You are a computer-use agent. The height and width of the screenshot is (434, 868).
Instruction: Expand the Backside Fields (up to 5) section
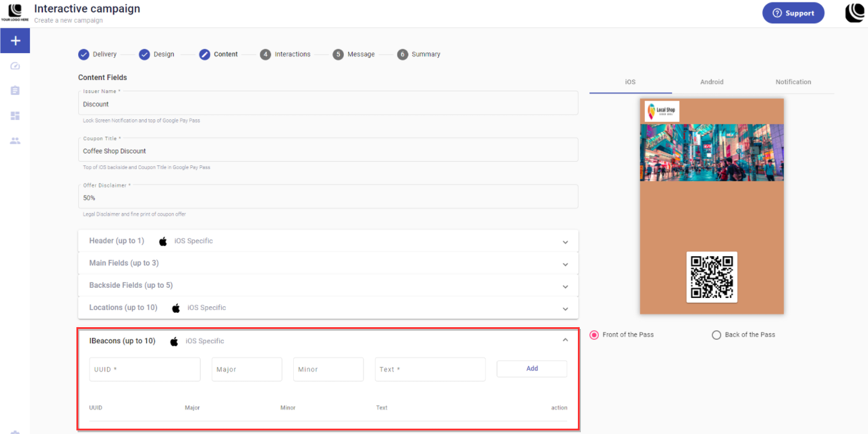(328, 285)
